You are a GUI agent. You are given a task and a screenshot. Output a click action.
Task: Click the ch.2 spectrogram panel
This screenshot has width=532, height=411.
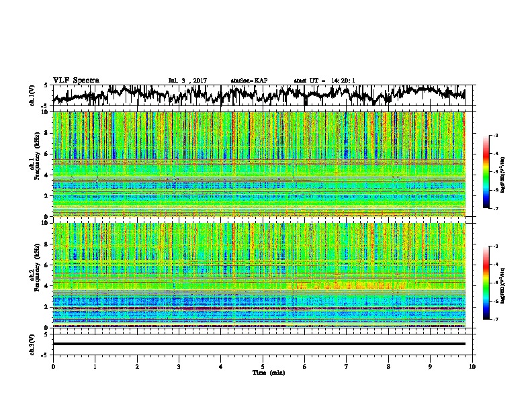pyautogui.click(x=259, y=275)
